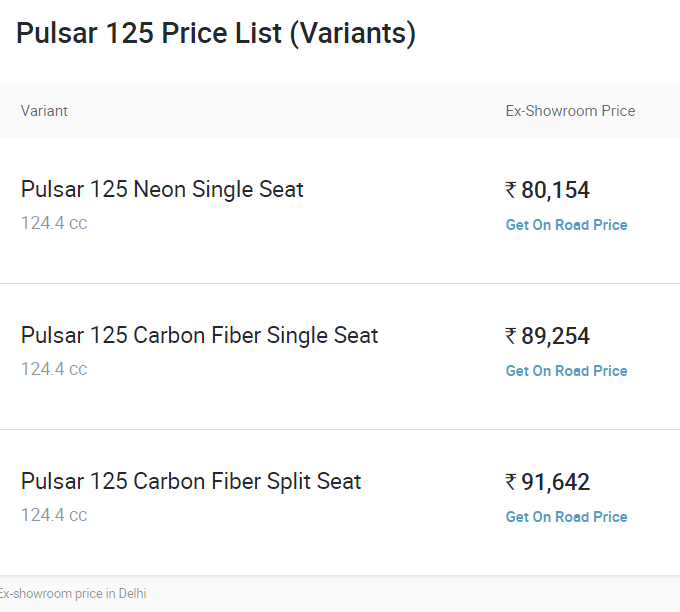The image size is (680, 612).
Task: Open Pulsar 125 Neon Single Seat variant
Action: pos(162,190)
